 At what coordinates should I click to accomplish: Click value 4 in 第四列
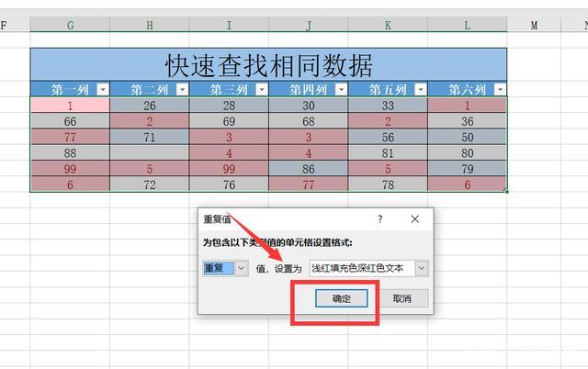[309, 153]
